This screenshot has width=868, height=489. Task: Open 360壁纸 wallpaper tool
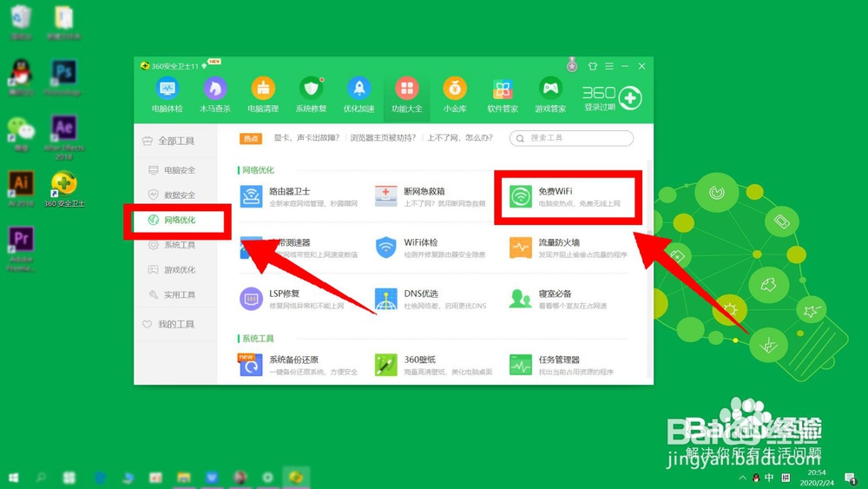point(433,365)
